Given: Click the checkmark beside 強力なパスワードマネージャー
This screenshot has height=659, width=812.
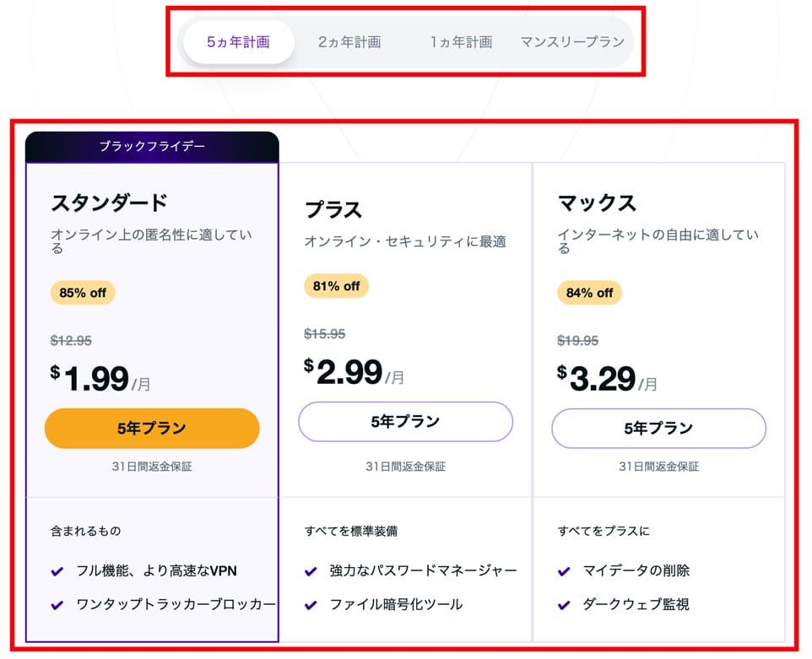Looking at the screenshot, I should coord(311,571).
